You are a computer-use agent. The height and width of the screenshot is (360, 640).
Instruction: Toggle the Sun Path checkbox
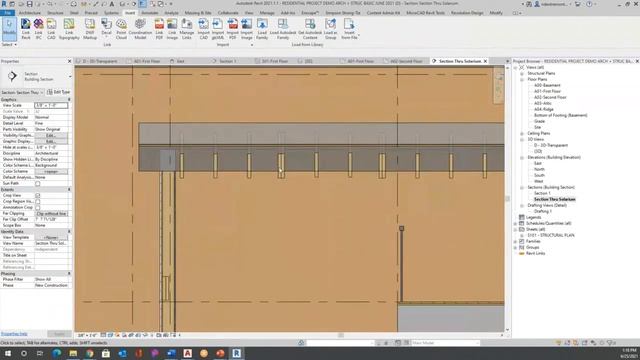pos(38,183)
